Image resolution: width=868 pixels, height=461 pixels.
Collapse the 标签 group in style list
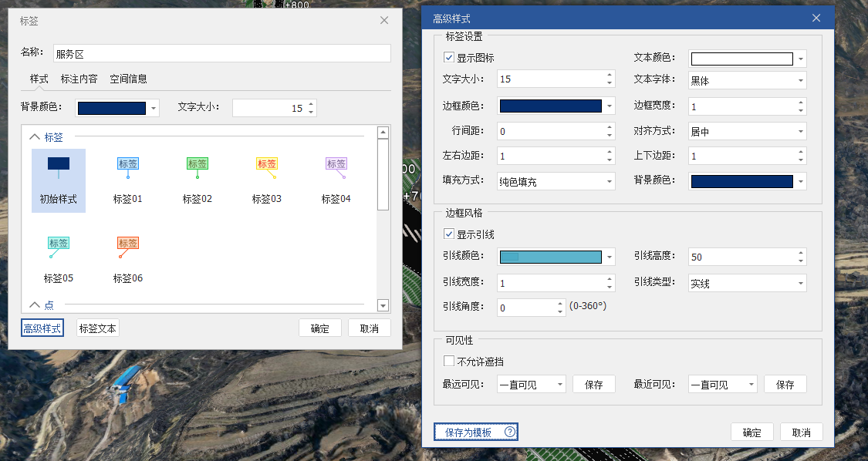34,137
